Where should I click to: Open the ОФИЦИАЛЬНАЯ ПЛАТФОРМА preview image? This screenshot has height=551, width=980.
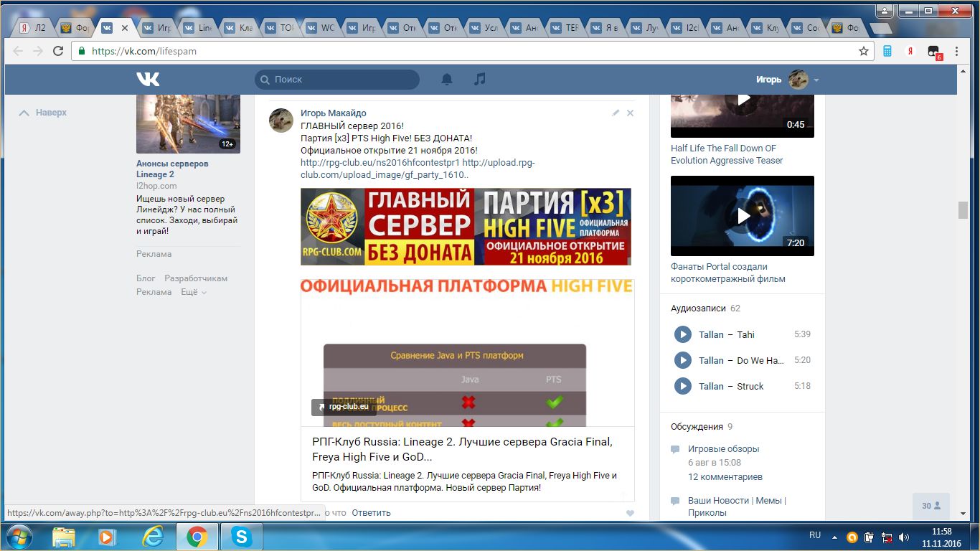[468, 353]
